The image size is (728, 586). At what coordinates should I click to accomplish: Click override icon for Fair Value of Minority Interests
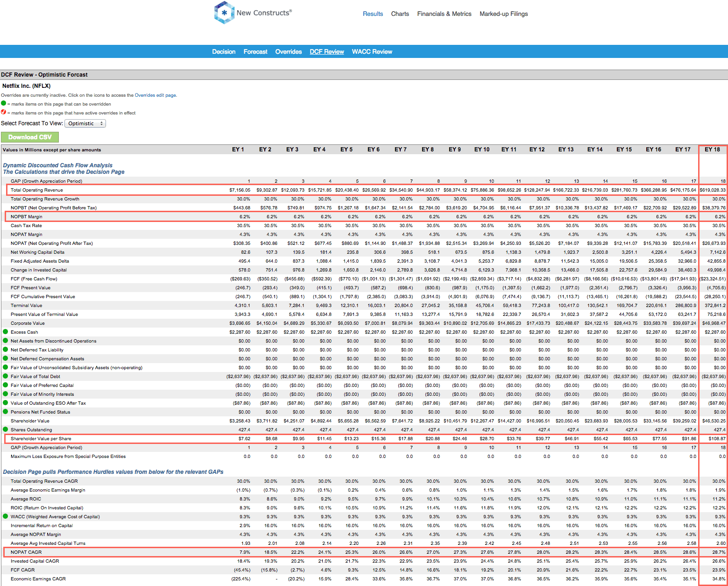tap(6, 394)
